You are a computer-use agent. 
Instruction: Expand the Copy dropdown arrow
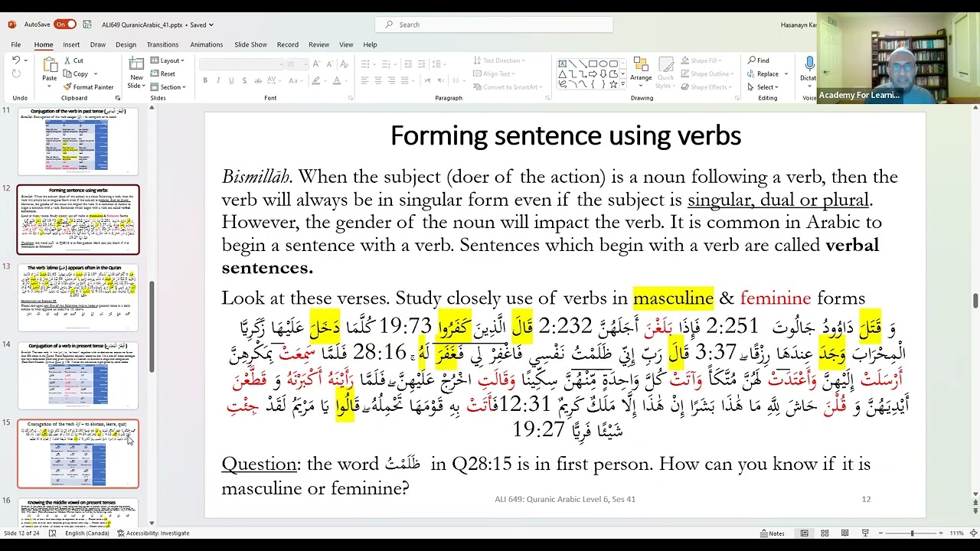point(96,73)
